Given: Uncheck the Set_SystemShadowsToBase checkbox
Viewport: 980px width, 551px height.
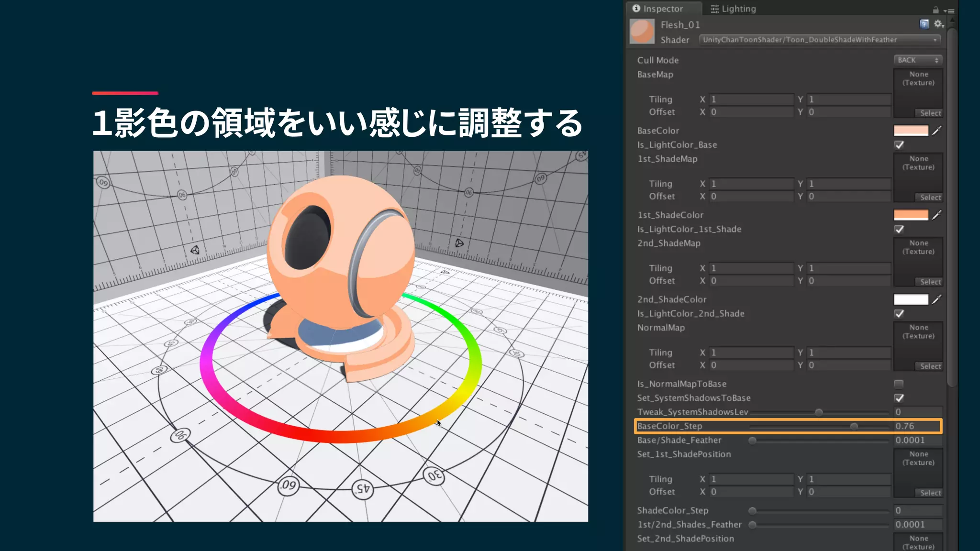Looking at the screenshot, I should (x=899, y=398).
